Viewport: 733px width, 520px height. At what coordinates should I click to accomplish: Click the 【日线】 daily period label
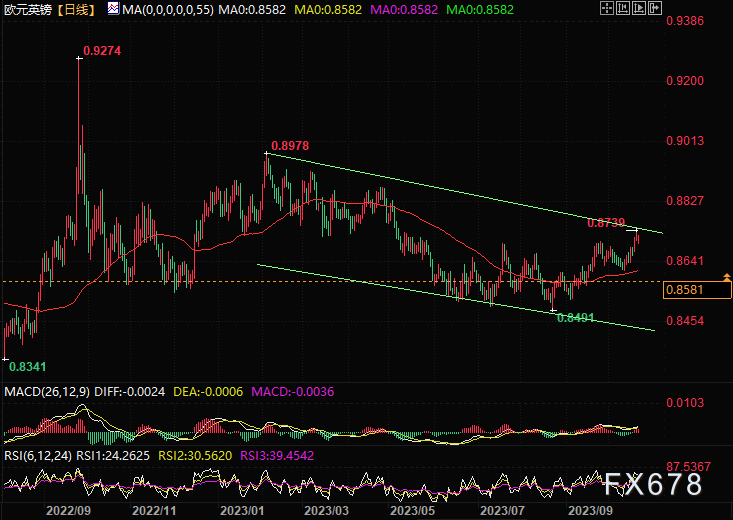[77, 10]
